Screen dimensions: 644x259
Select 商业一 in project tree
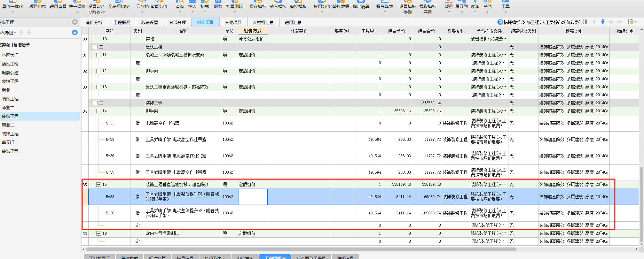(8, 90)
